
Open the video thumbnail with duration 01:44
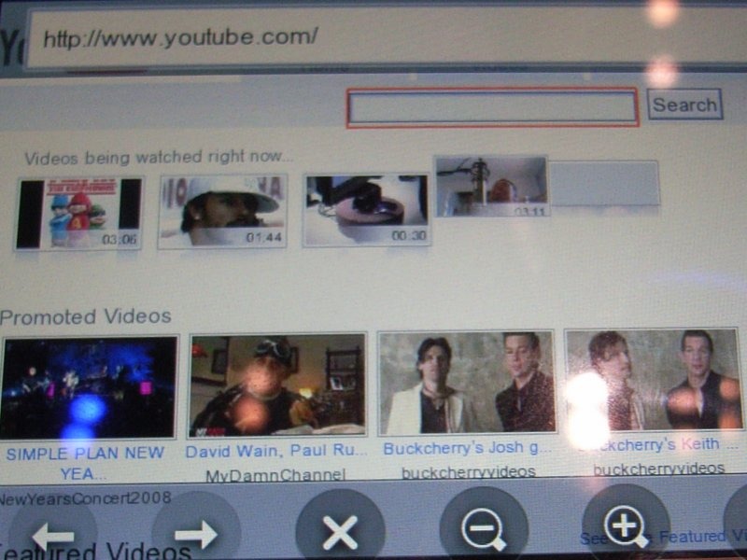click(x=222, y=212)
